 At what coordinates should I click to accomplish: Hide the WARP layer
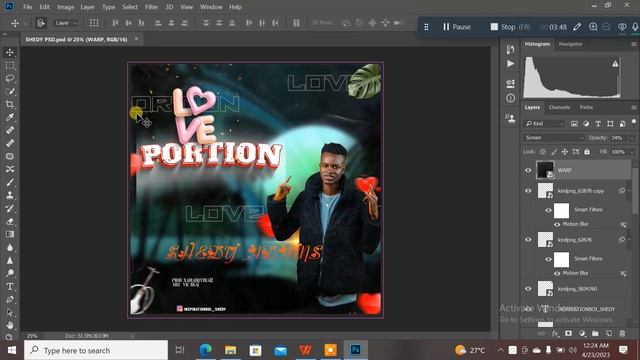(x=528, y=170)
